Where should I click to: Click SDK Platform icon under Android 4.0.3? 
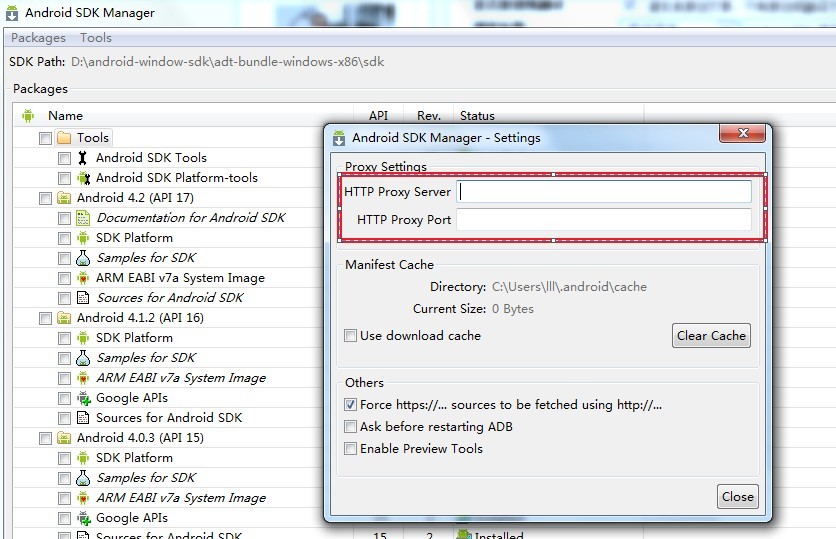83,457
